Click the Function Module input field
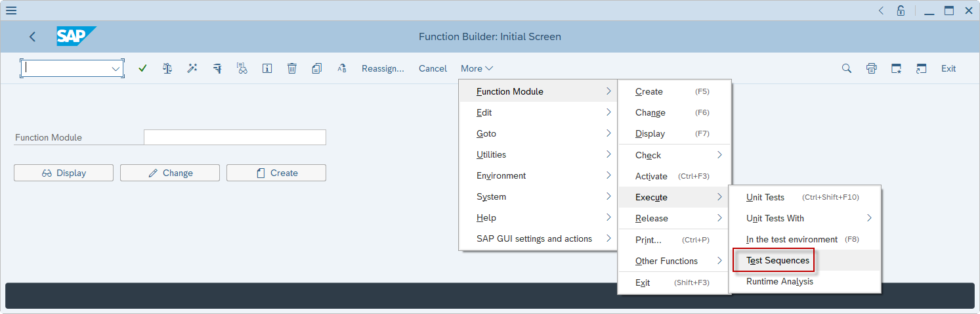Image resolution: width=980 pixels, height=314 pixels. (234, 137)
